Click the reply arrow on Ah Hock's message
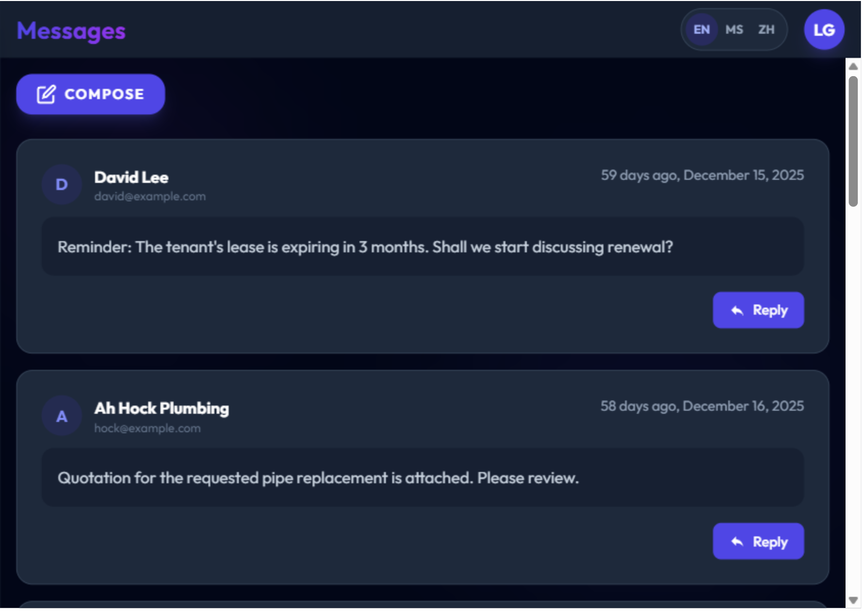This screenshot has width=868, height=613. (x=737, y=540)
